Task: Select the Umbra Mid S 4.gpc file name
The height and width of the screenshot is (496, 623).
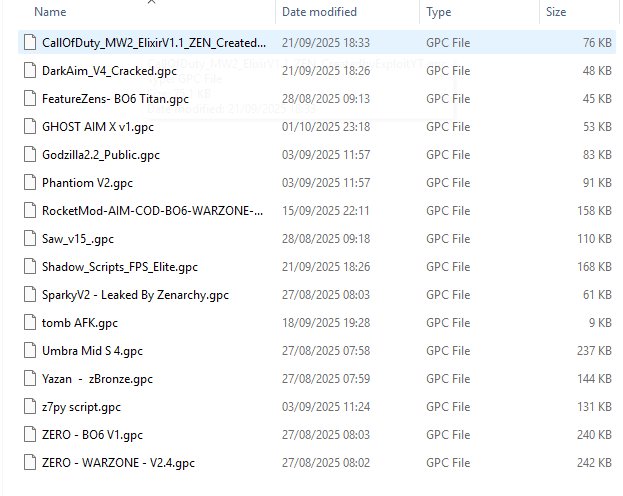Action: point(92,351)
